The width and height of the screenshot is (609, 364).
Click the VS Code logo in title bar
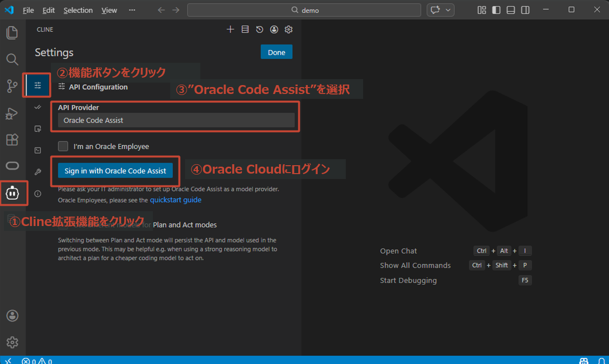point(9,10)
